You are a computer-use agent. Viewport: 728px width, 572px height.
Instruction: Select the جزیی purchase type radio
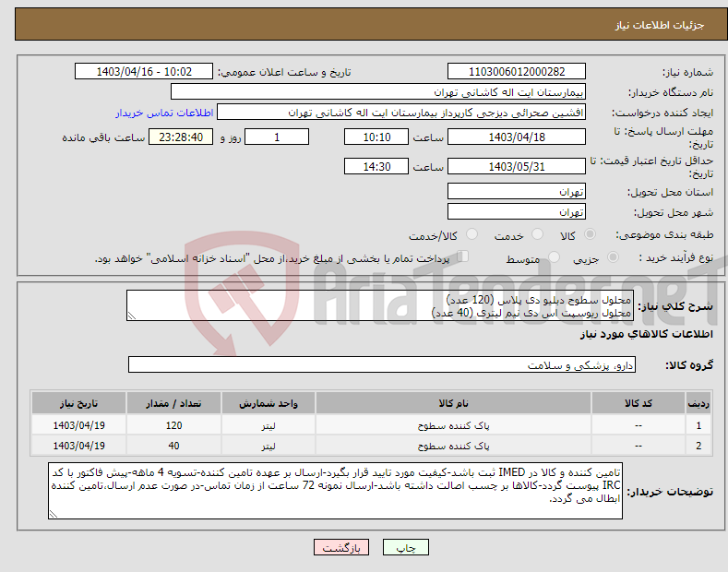(x=613, y=256)
